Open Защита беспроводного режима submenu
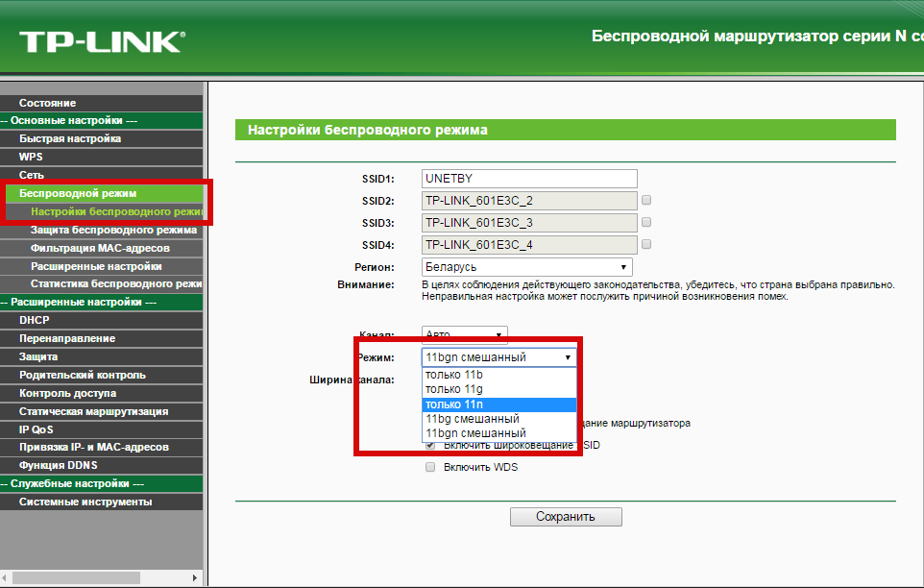 102,230
